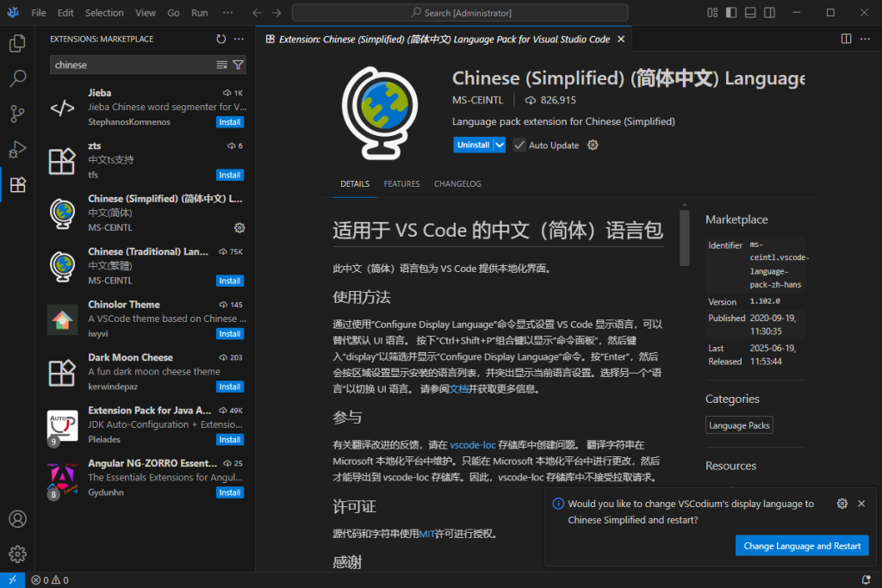Open the File menu

39,12
